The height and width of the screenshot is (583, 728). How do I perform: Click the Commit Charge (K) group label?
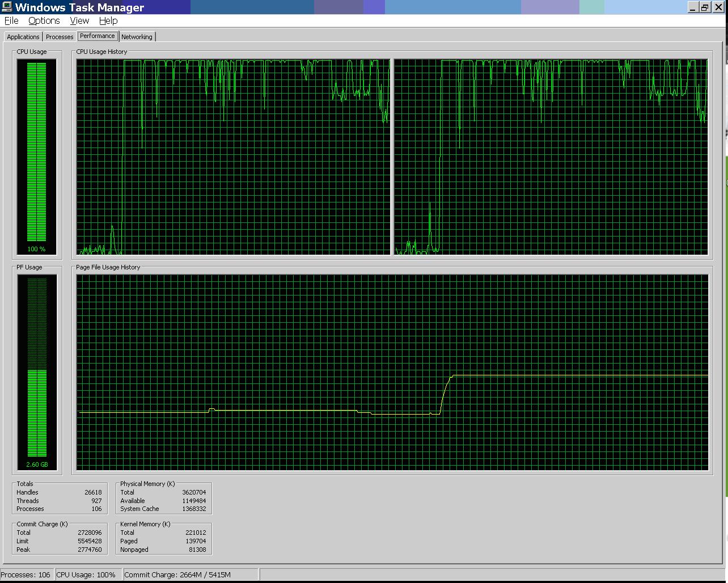coord(42,524)
